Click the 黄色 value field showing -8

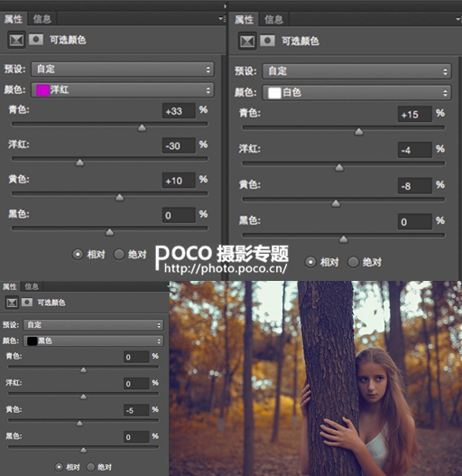(415, 186)
